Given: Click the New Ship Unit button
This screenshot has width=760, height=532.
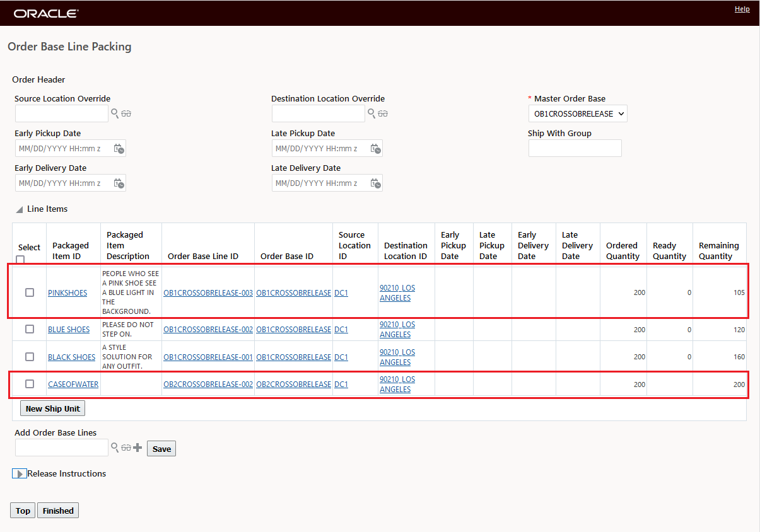Looking at the screenshot, I should pos(53,408).
